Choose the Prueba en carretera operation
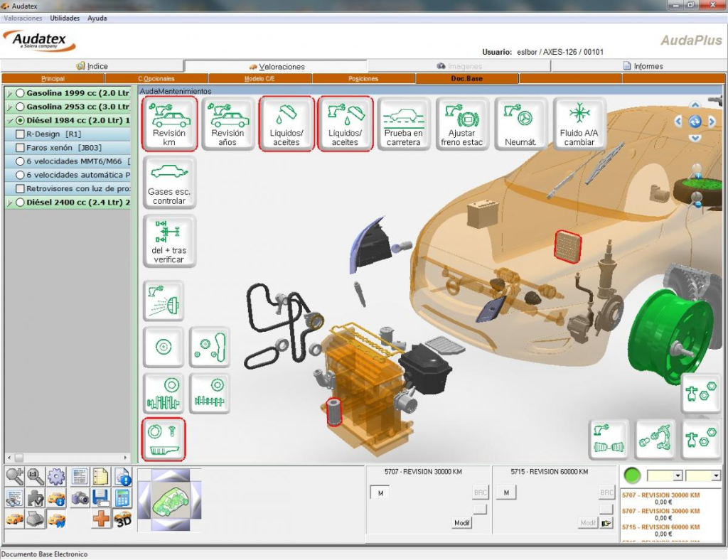This screenshot has width=728, height=560. (x=404, y=124)
